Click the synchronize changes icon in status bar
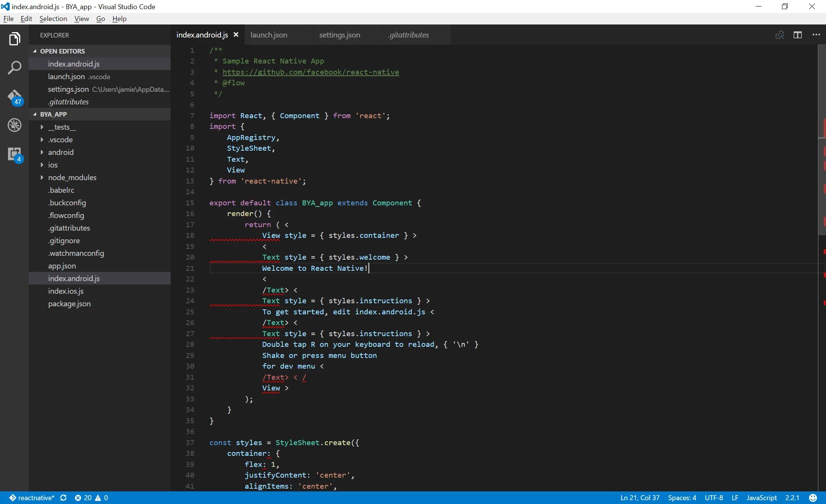826x504 pixels. 63,497
